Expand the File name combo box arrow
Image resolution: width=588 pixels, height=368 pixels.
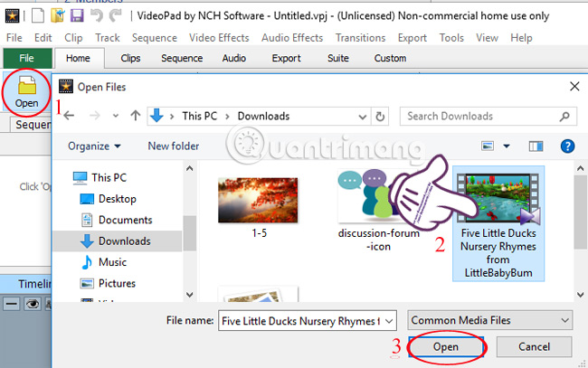pos(389,321)
